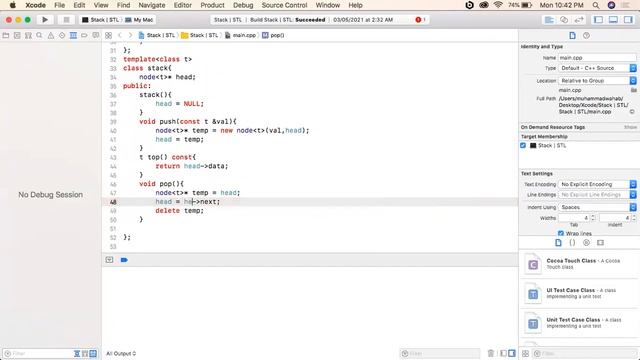The width and height of the screenshot is (640, 360).
Task: Toggle the breakpoints activation icon
Action: [124, 260]
